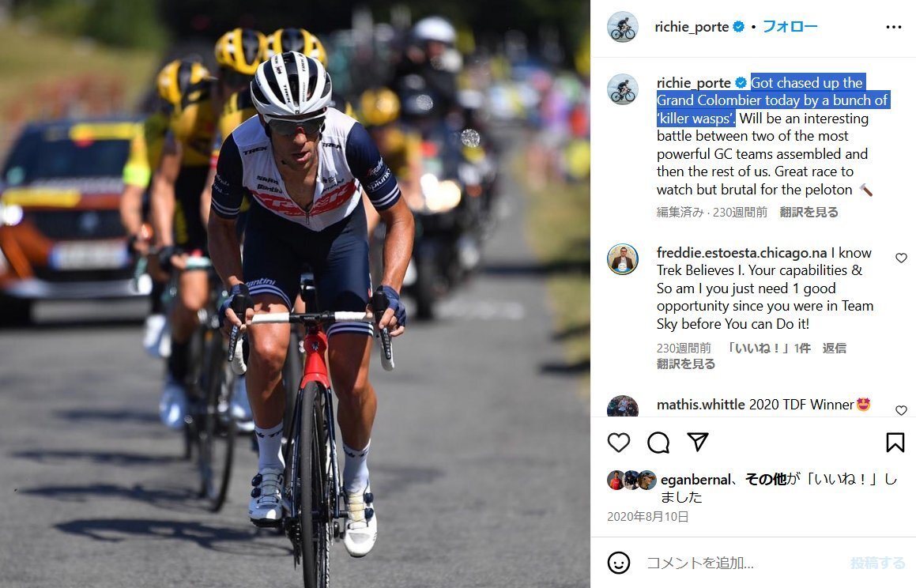Screen dimensions: 916x588
Task: Click 翻訳を見る under freddie's comment
Action: pyautogui.click(x=686, y=364)
